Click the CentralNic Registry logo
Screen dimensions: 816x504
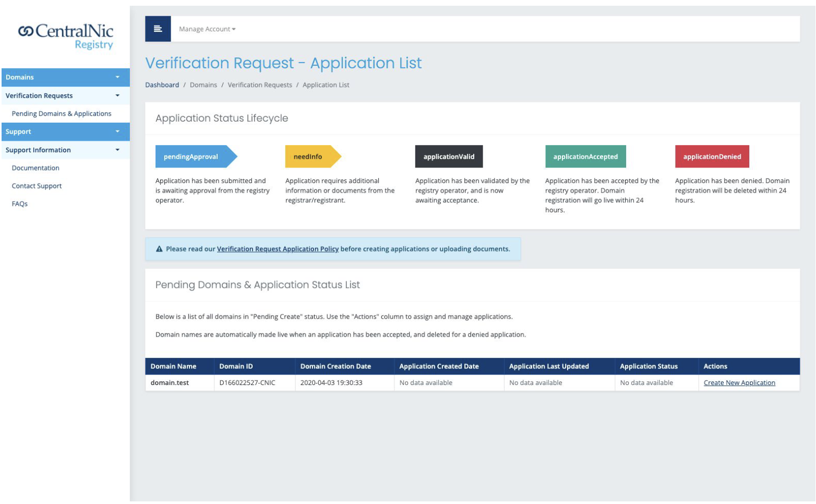(66, 37)
